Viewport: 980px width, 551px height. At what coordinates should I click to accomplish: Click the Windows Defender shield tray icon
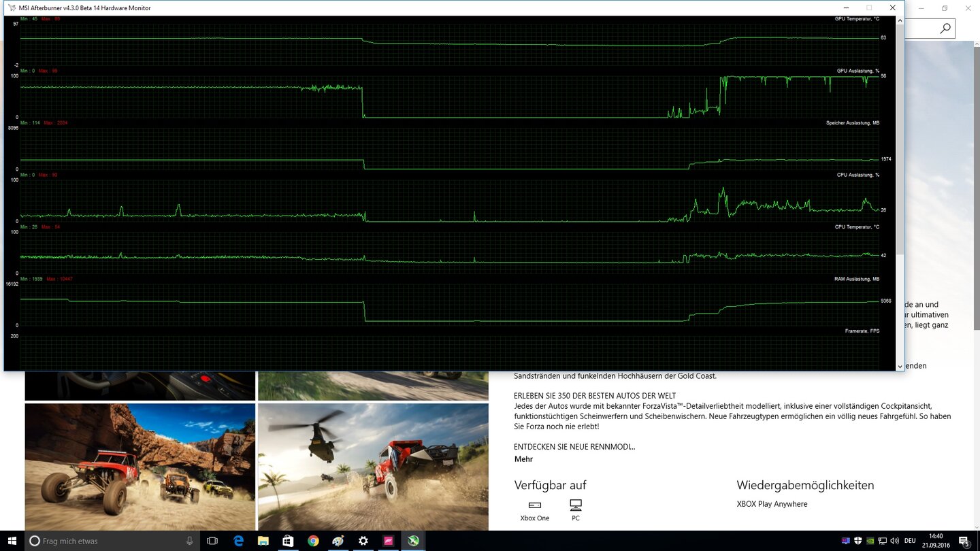pos(858,541)
